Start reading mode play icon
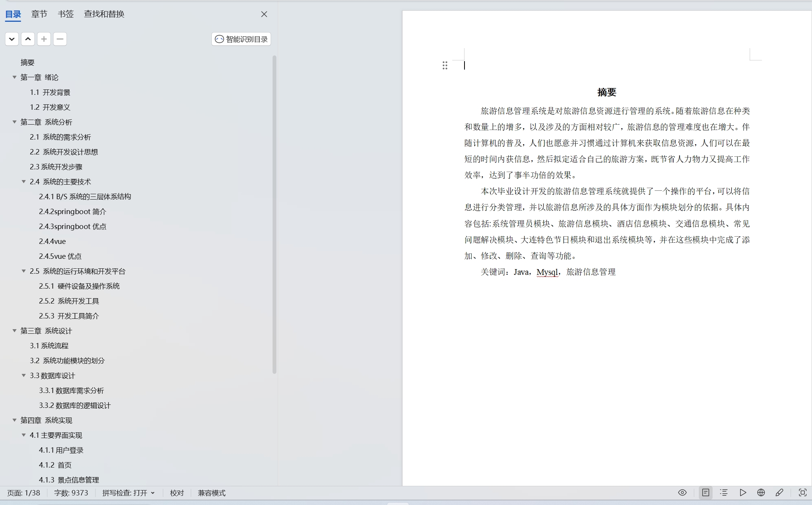 point(742,492)
